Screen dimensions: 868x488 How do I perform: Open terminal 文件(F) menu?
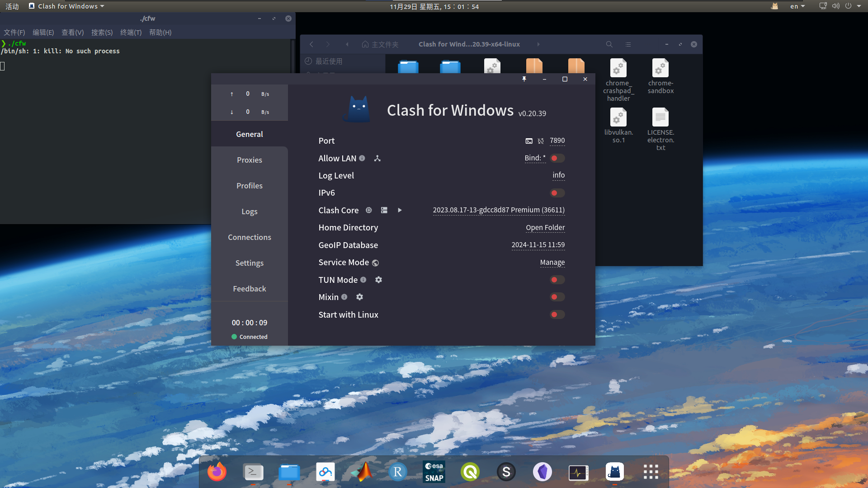[14, 33]
